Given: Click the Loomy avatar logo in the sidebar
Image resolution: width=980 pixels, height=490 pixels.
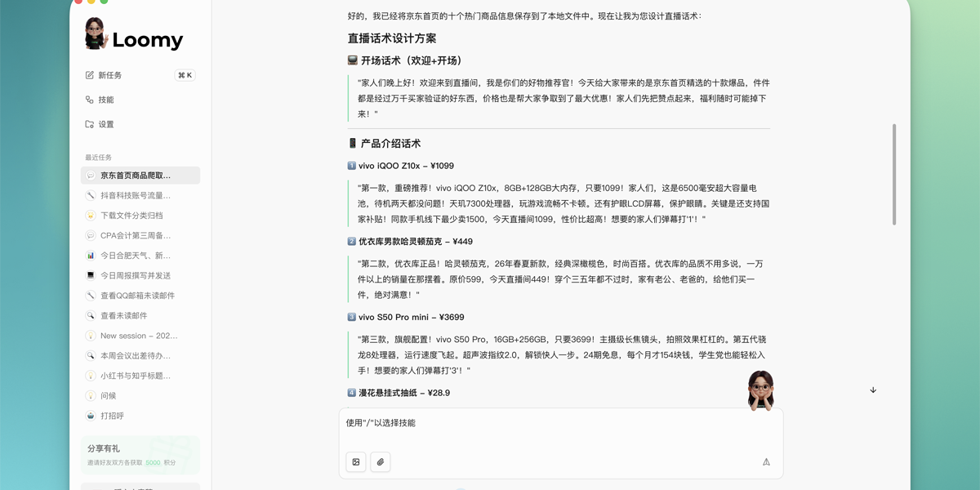Looking at the screenshot, I should (96, 33).
